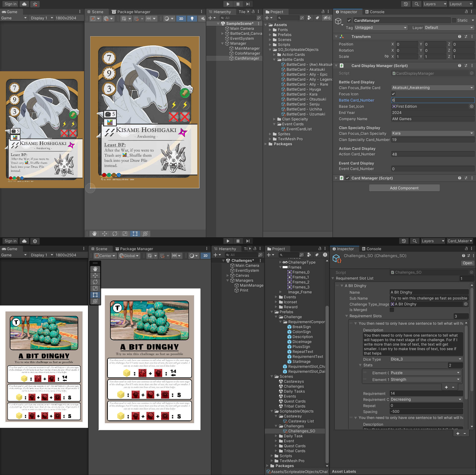Screen dimensions: 476x475
Task: Toggle 2D mode in top Scene view
Action: [181, 18]
